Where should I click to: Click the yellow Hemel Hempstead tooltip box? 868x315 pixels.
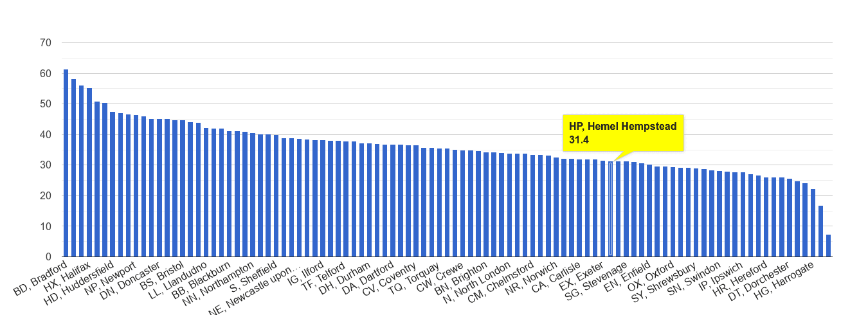click(623, 133)
